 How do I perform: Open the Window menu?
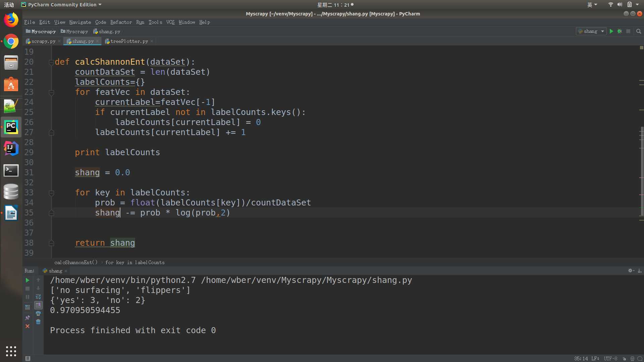(x=187, y=22)
